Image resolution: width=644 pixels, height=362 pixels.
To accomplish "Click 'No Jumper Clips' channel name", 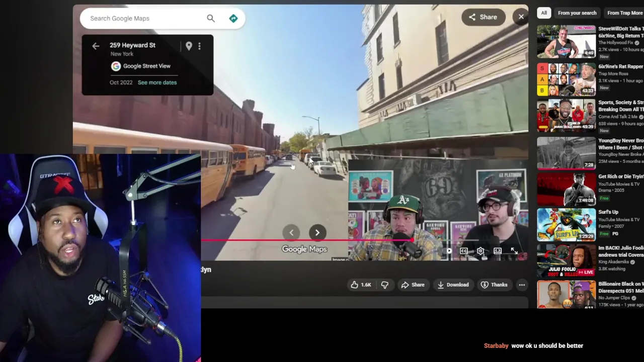I will pos(614,298).
